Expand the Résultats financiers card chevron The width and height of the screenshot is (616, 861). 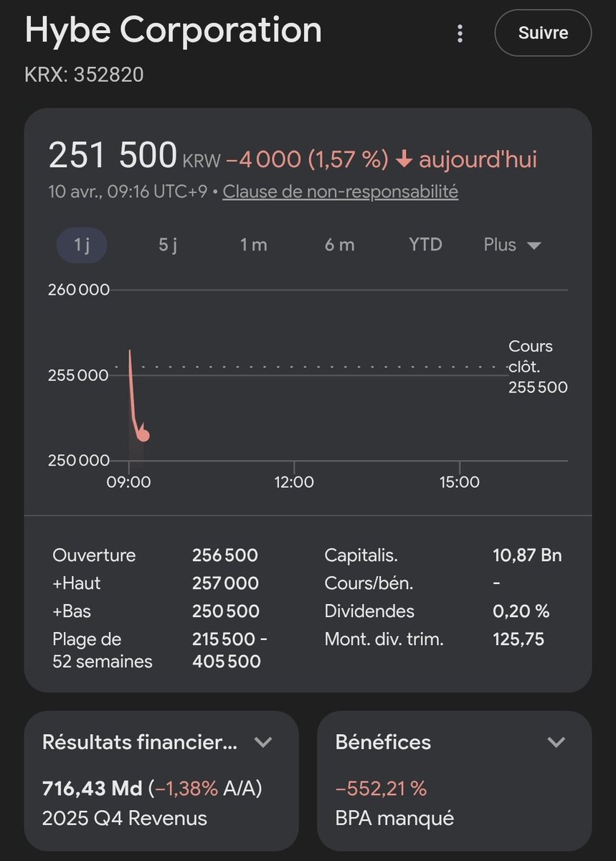(263, 742)
